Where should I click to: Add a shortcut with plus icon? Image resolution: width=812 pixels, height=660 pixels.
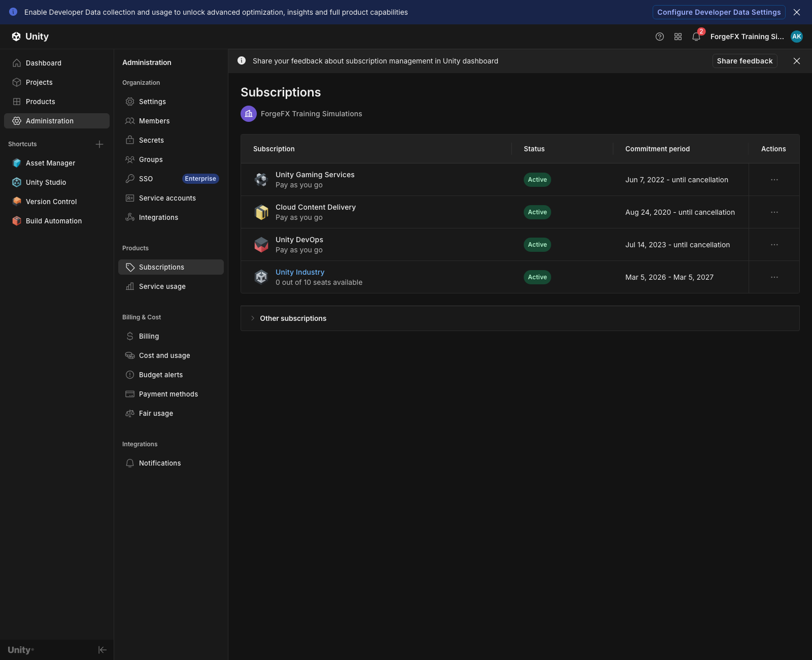click(x=99, y=144)
